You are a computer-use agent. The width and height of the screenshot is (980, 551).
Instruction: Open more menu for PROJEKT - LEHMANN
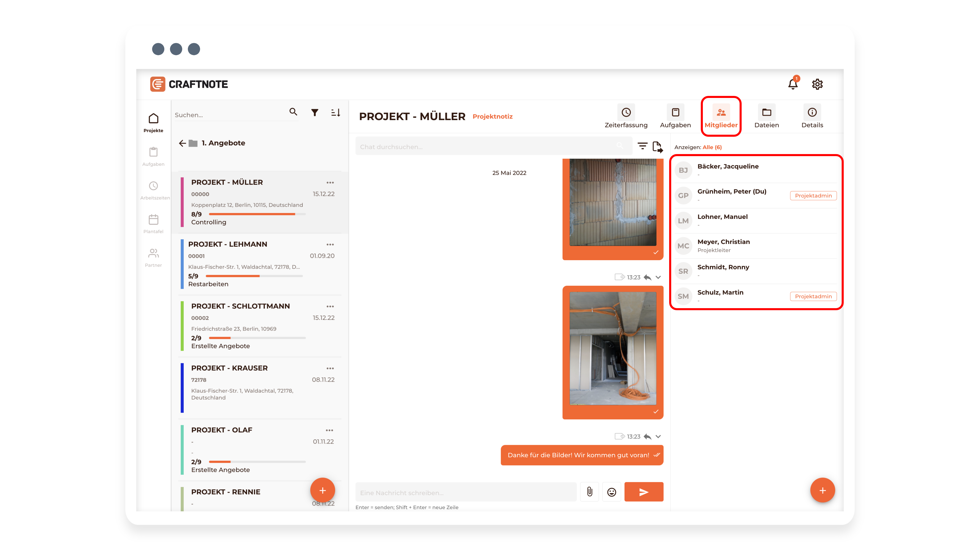[x=330, y=245]
